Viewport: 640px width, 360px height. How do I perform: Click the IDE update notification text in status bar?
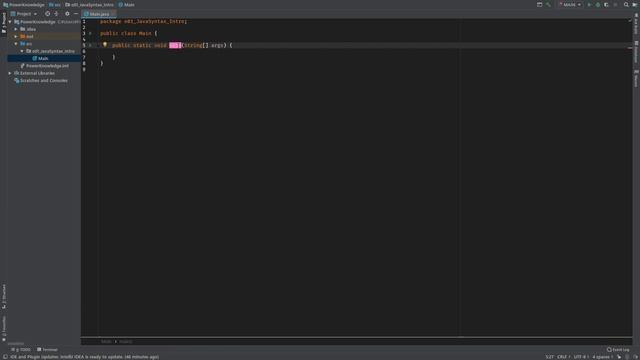point(84,357)
